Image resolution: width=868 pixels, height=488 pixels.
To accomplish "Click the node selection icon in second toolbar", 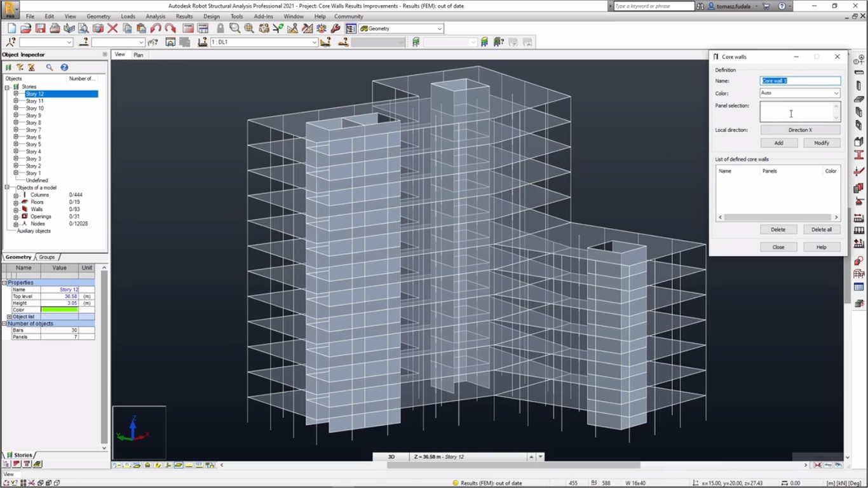I will 11,42.
